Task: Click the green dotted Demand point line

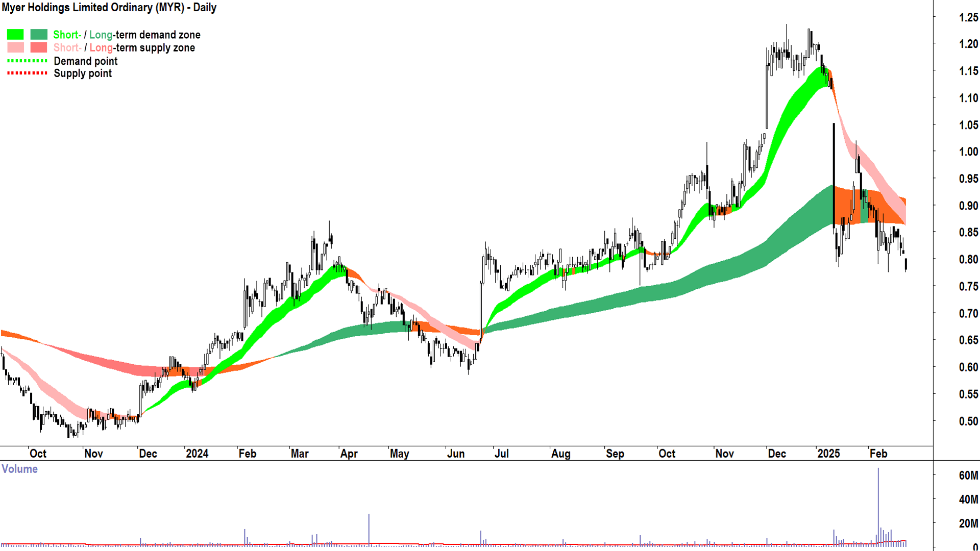Action: point(27,61)
